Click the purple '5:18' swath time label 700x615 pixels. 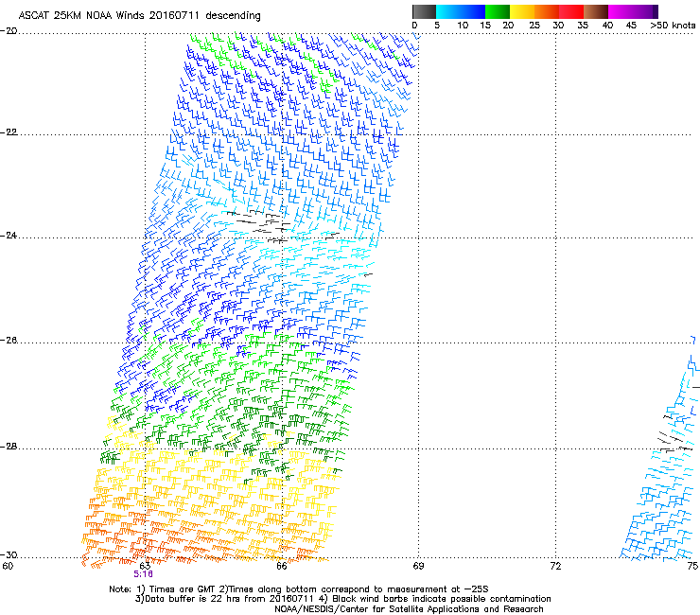click(x=143, y=574)
